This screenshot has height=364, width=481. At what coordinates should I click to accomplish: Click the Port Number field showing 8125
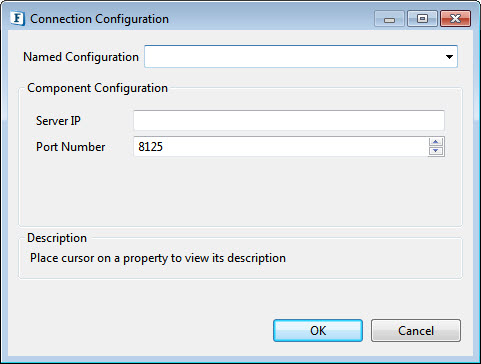click(281, 146)
